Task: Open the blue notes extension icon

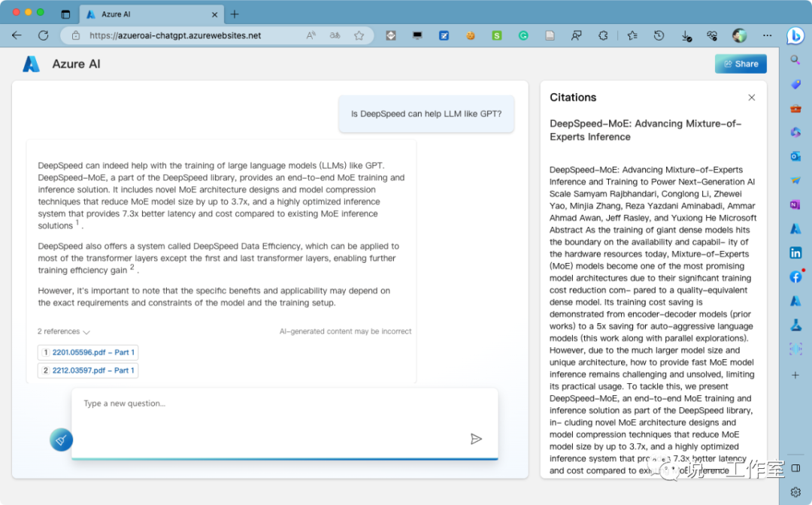Action: 444,36
